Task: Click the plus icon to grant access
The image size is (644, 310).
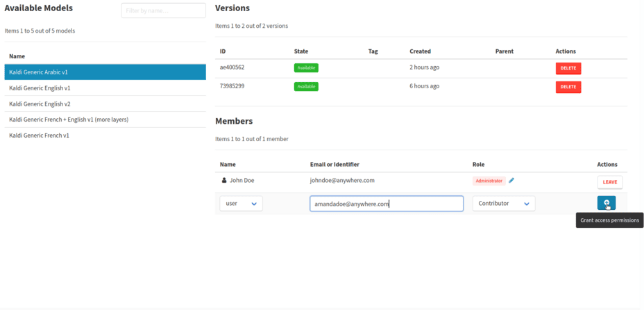Action: 606,203
